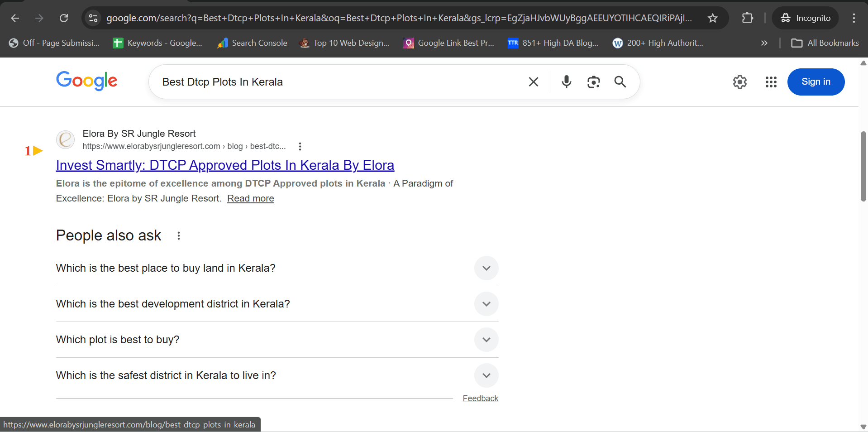Bookmark this page with the star icon

coord(713,18)
